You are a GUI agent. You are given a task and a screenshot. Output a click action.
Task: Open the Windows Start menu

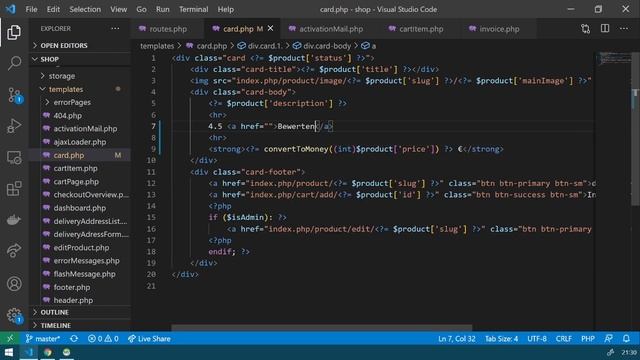click(9, 352)
